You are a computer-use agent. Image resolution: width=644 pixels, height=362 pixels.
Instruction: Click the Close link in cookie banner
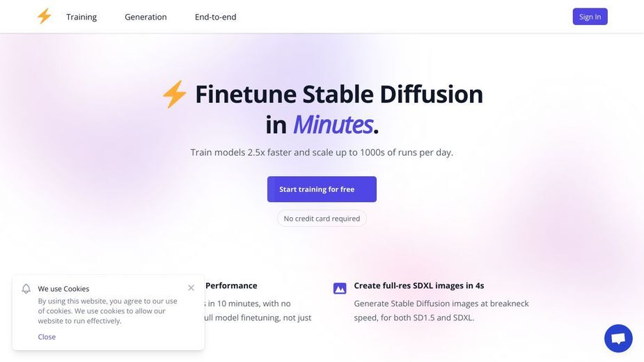(47, 336)
